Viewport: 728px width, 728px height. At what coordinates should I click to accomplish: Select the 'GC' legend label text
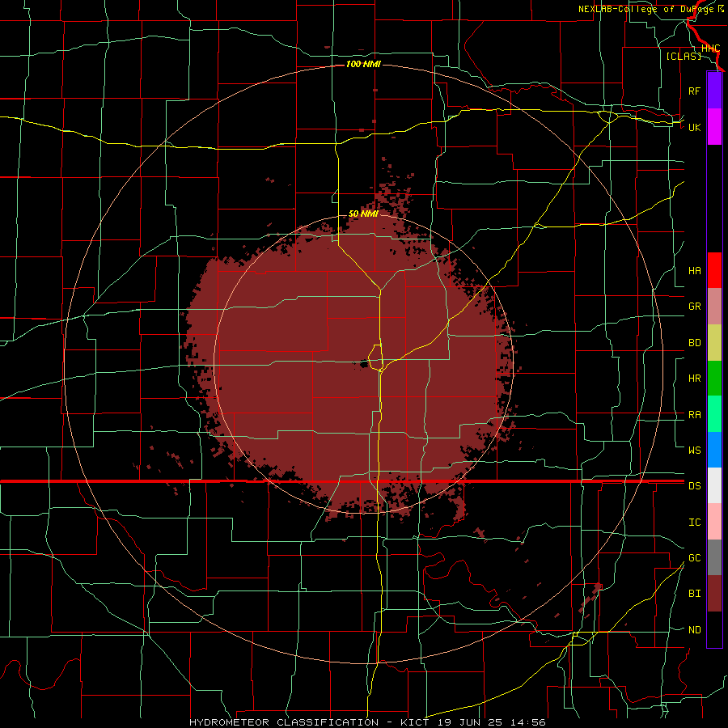[x=694, y=557]
